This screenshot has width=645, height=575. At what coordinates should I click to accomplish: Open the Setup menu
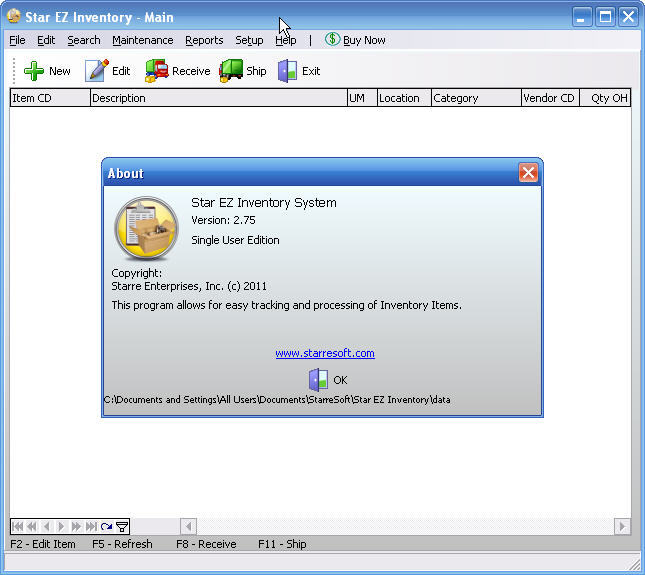point(249,40)
